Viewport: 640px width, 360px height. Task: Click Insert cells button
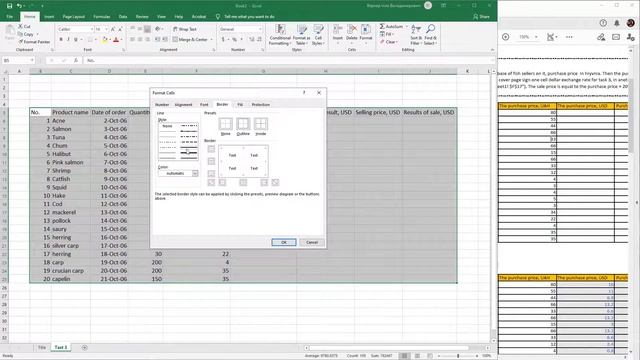point(338,33)
